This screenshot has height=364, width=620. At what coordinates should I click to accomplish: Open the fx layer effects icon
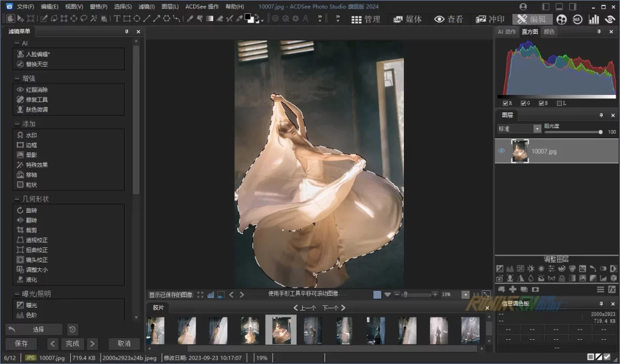coord(612,290)
